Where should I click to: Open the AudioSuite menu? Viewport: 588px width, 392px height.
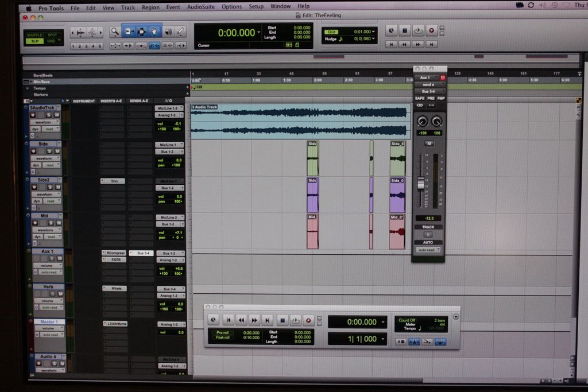tap(200, 7)
